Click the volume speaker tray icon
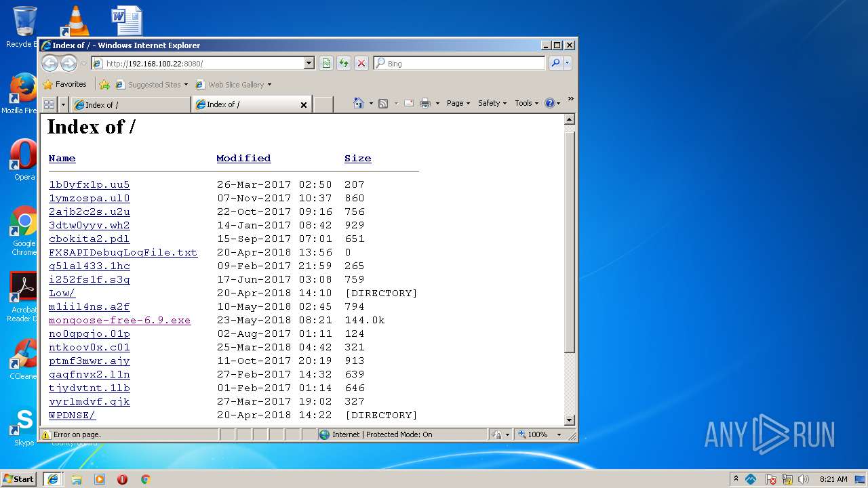 [804, 479]
